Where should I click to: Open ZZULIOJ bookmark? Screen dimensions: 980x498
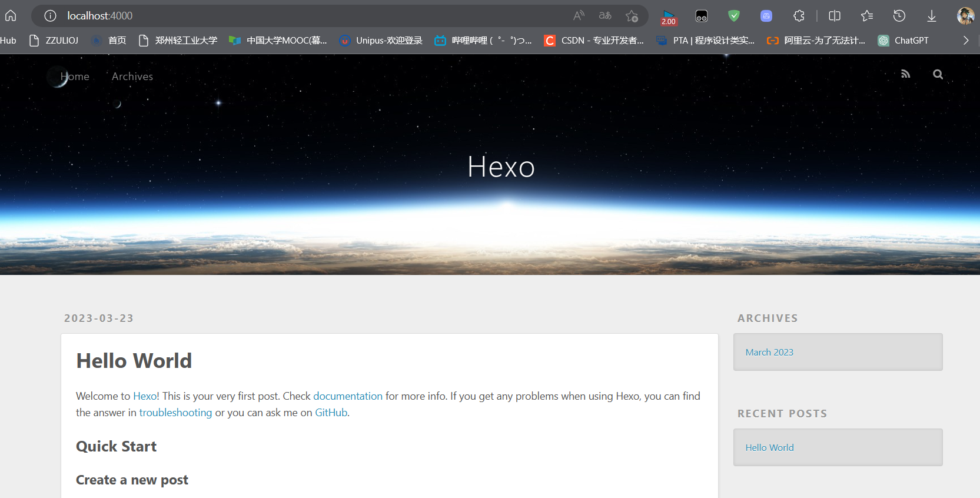(54, 40)
